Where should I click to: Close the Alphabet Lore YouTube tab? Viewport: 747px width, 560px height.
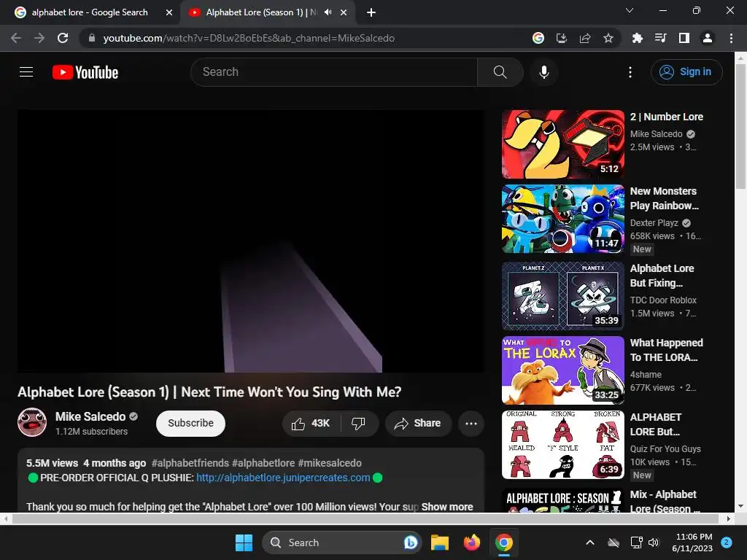click(344, 13)
